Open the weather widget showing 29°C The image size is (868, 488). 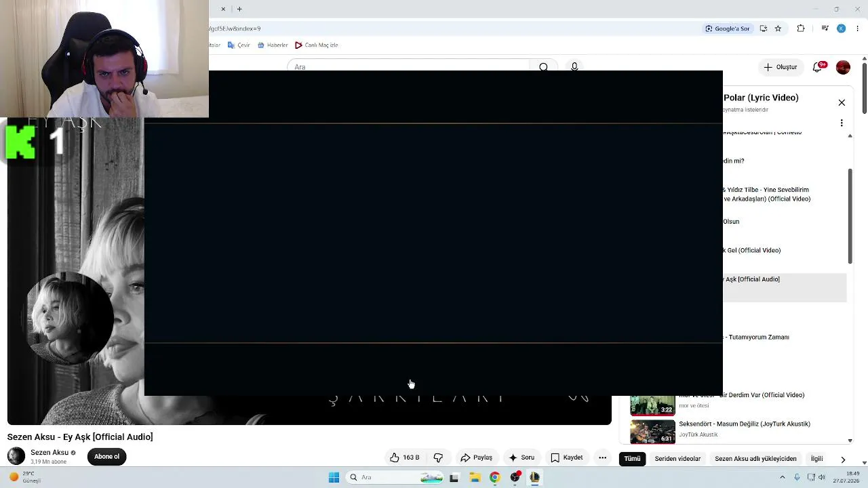point(26,477)
